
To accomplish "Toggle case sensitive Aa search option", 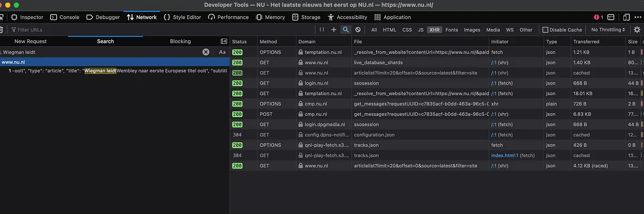I will pyautogui.click(x=222, y=52).
